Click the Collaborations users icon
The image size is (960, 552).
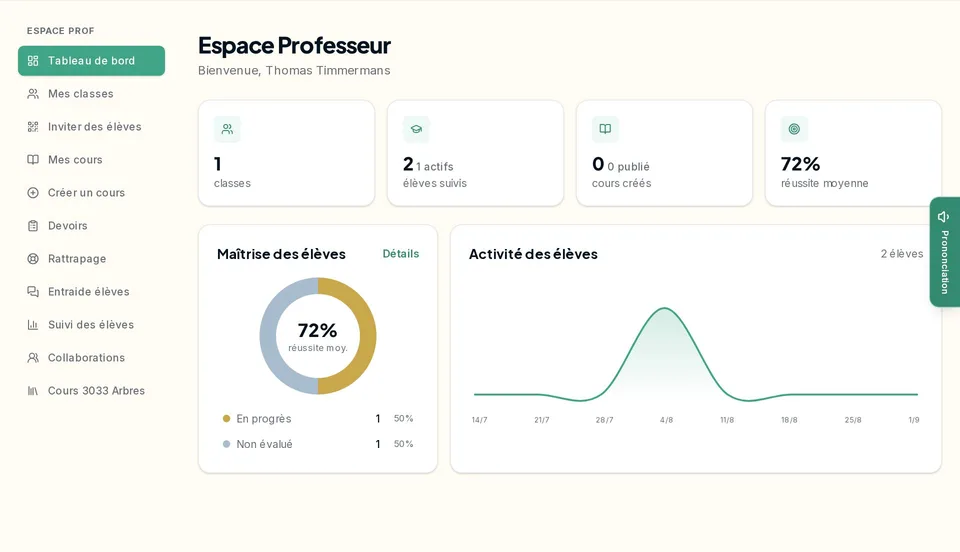(33, 358)
